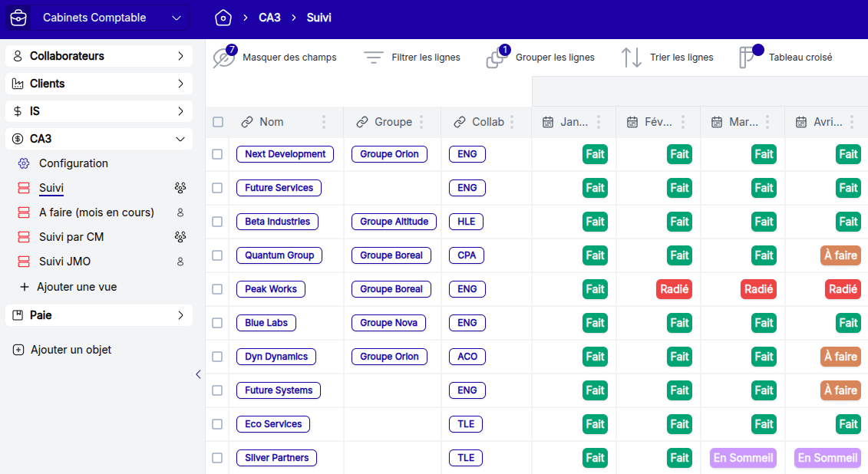
Task: Tick the Peak Works row checkbox
Action: pyautogui.click(x=218, y=289)
